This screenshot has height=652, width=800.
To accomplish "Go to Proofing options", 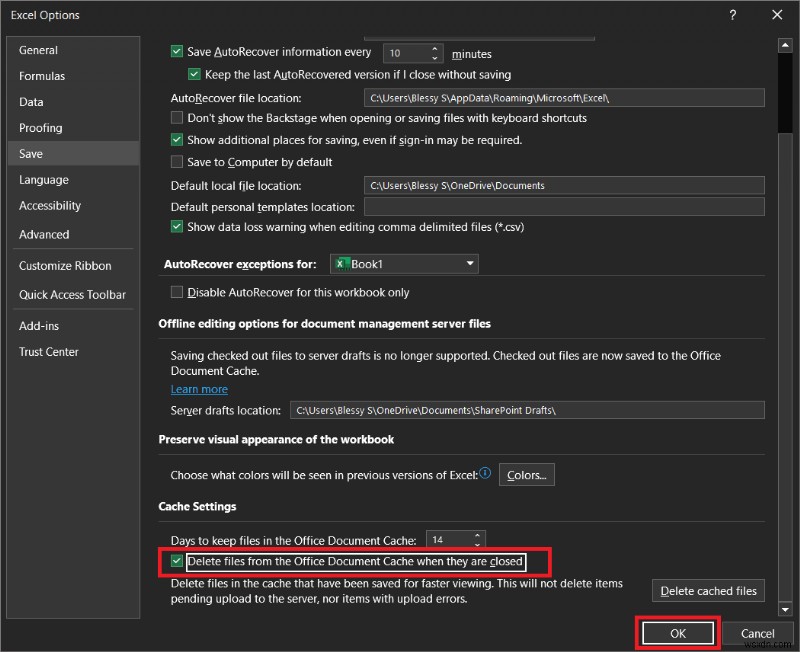I will 41,128.
